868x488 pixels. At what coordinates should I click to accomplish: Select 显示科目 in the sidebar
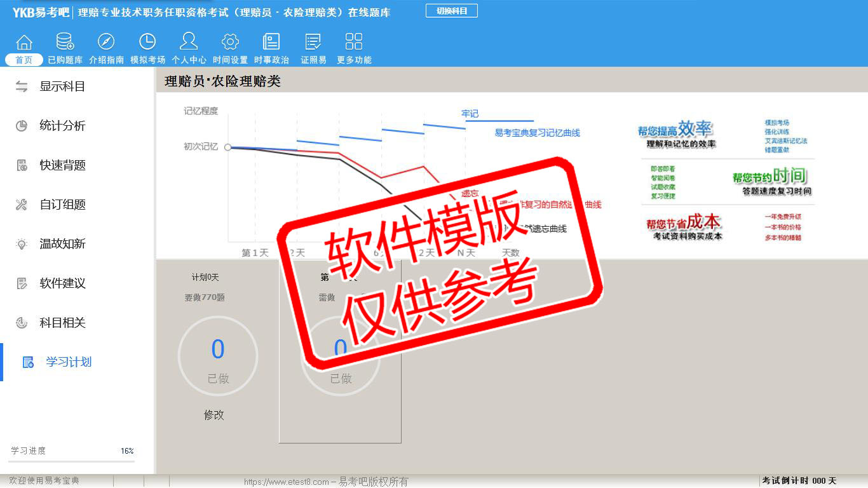(x=62, y=86)
